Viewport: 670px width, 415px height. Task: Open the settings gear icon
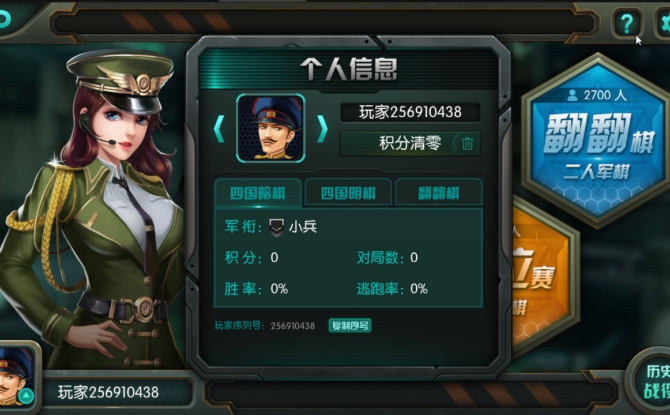[663, 23]
